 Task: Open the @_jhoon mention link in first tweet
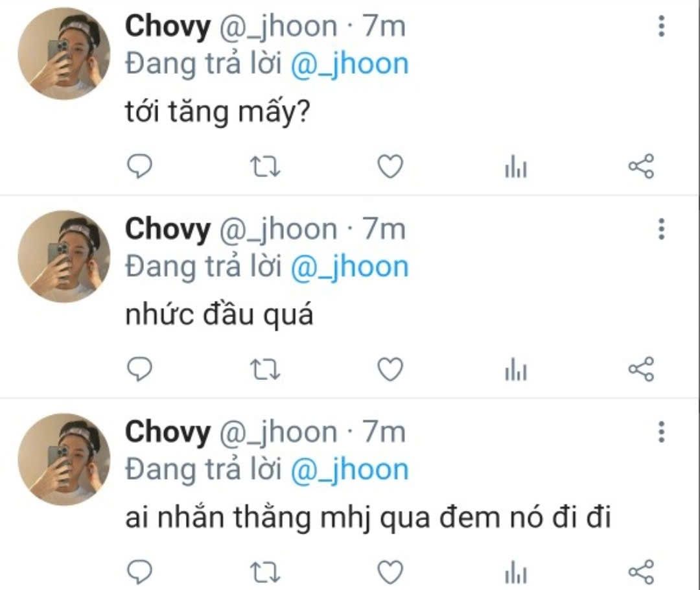349,65
